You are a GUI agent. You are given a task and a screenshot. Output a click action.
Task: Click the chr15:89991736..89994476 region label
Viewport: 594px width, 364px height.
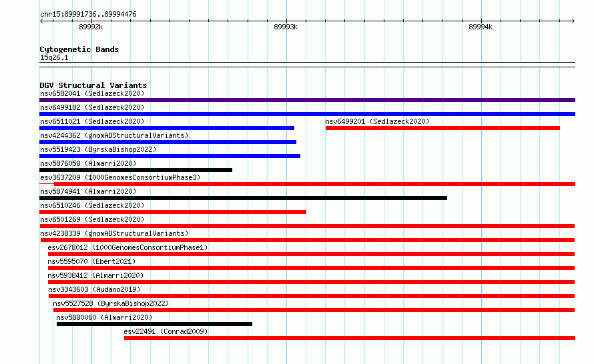pos(88,15)
